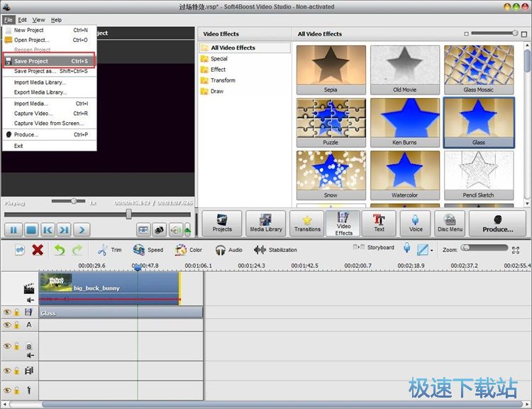Click the next scene arrow button

pos(82,230)
